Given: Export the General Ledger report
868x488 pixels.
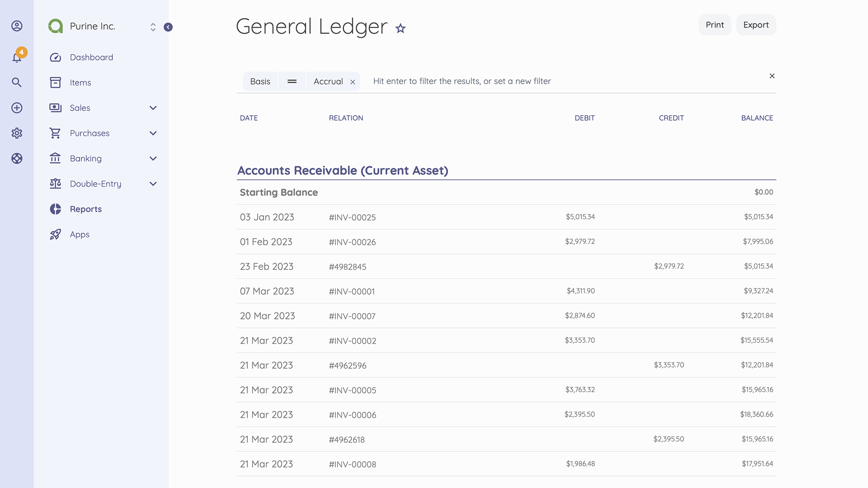Looking at the screenshot, I should tap(756, 25).
